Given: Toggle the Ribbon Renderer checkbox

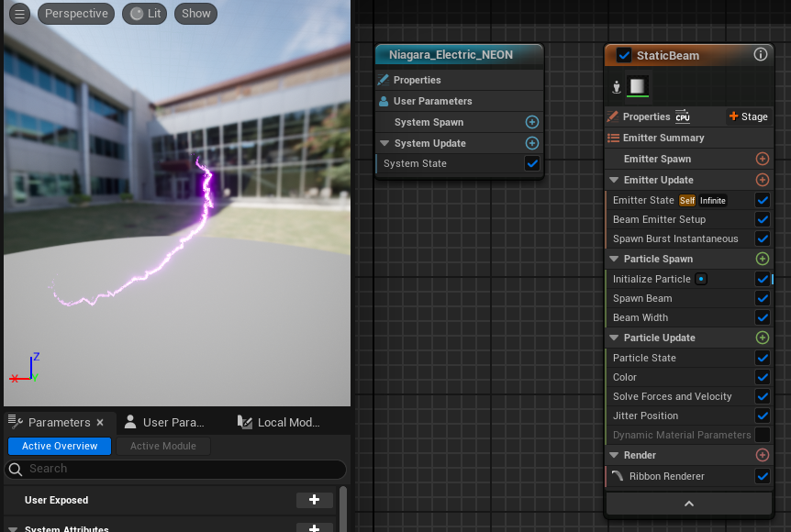Looking at the screenshot, I should [762, 476].
